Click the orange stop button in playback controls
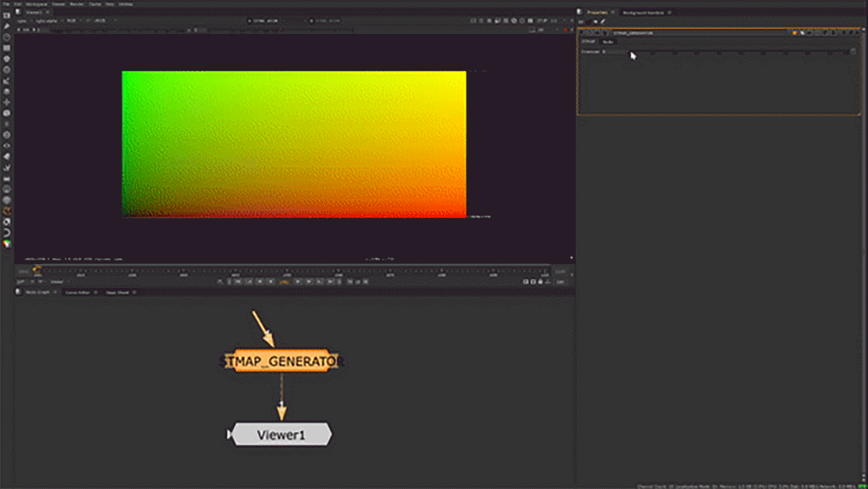This screenshot has height=489, width=868. [x=284, y=281]
